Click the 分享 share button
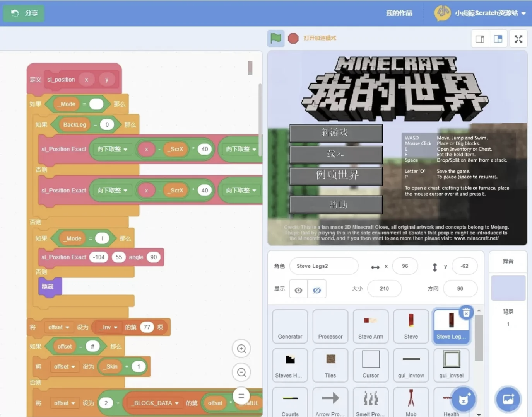Screen dimensions: 532x417 coord(24,13)
